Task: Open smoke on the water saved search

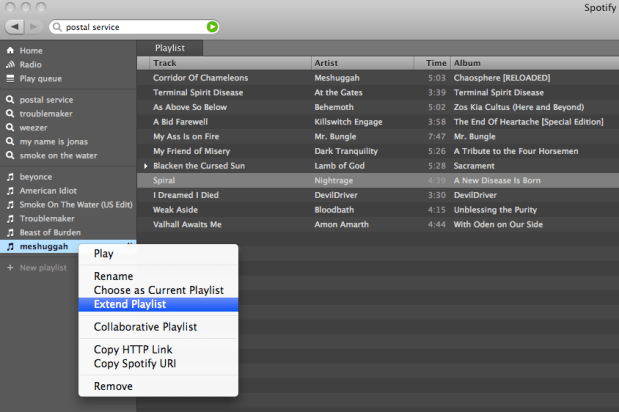Action: [58, 155]
